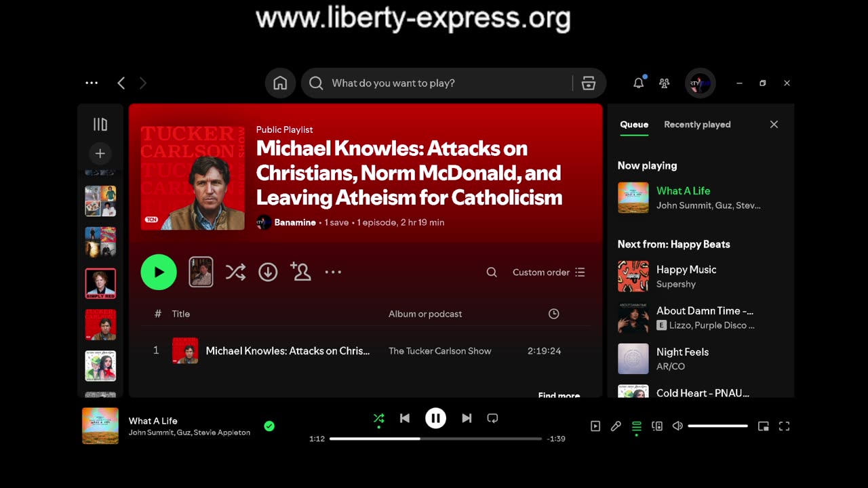Close the queue panel

tap(774, 124)
